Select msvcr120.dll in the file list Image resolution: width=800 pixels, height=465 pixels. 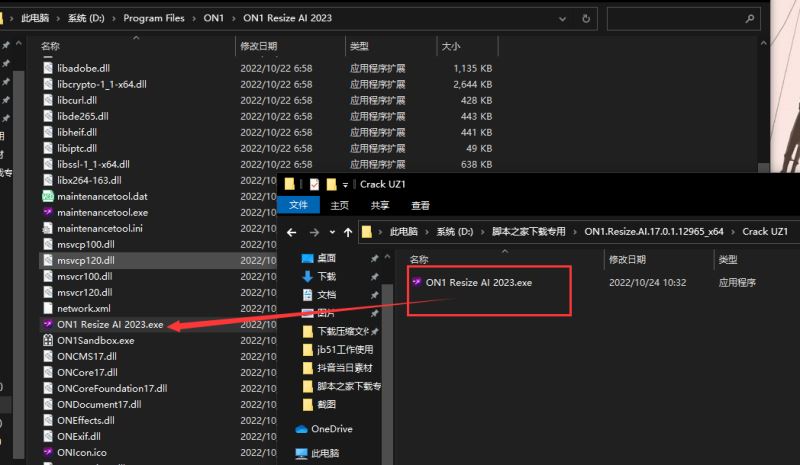(85, 292)
